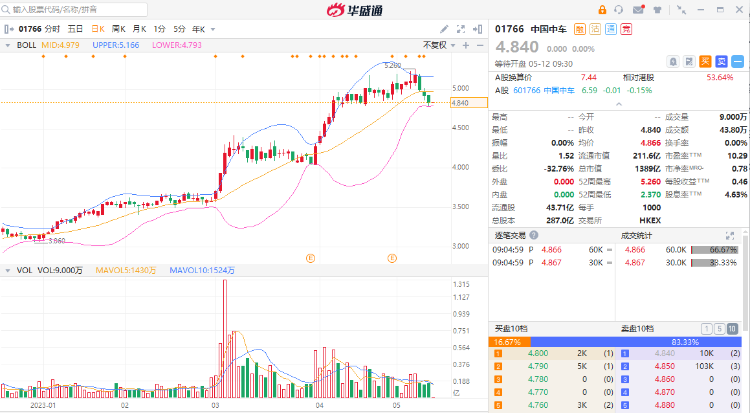Switch to 分时 intraday tab

point(53,29)
